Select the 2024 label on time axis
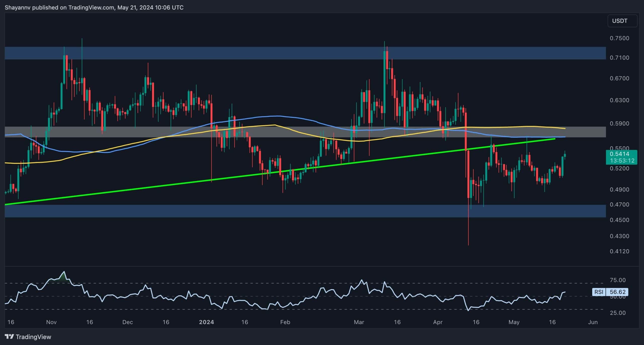Image resolution: width=644 pixels, height=345 pixels. 207,322
